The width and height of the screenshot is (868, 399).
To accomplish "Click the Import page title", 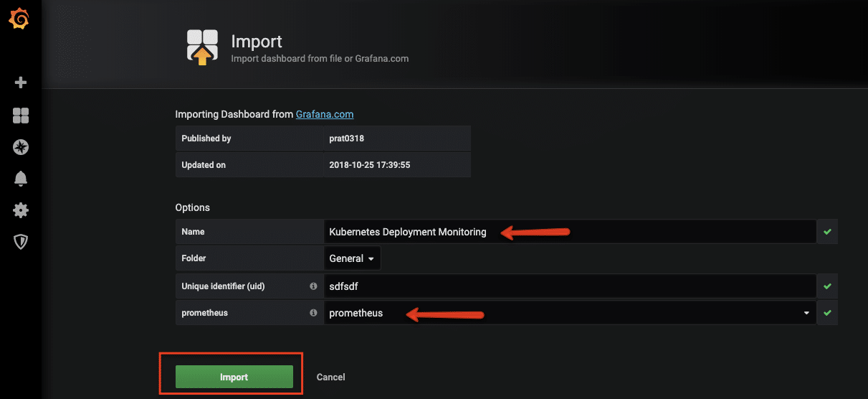I will [x=257, y=41].
